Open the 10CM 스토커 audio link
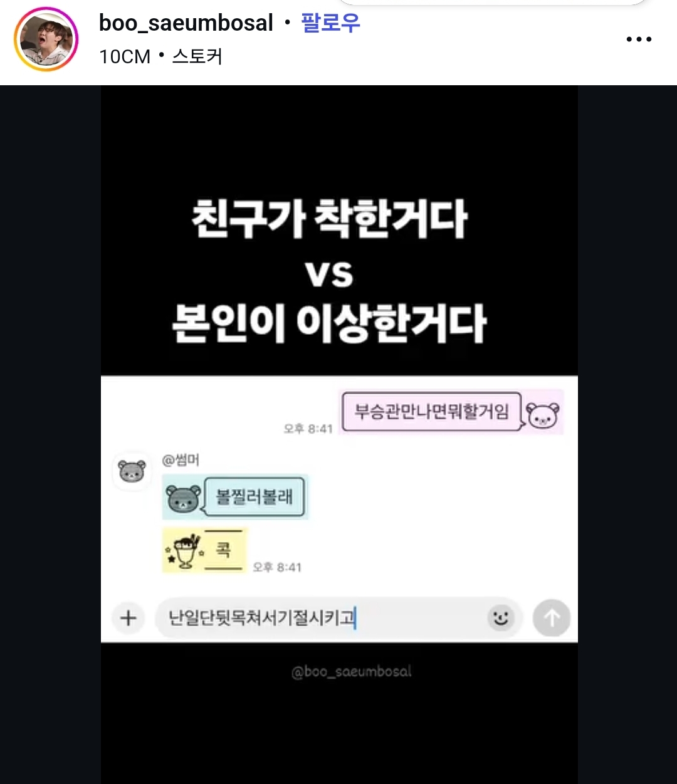The width and height of the screenshot is (677, 784). pyautogui.click(x=160, y=56)
